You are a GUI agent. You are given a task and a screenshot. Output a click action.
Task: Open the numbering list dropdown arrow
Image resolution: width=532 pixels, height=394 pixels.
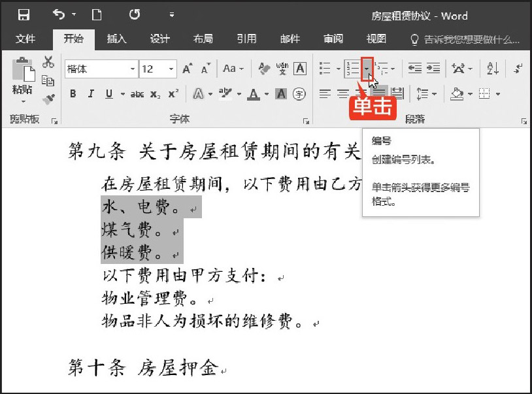(x=367, y=69)
